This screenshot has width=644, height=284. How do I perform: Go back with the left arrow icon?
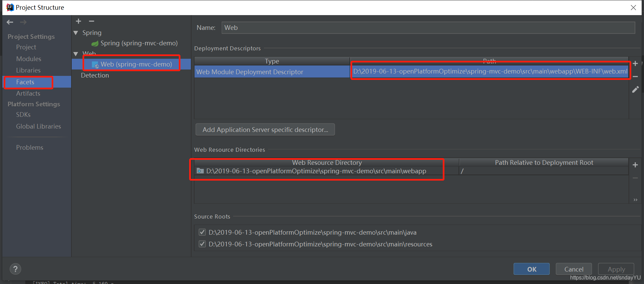tap(10, 22)
